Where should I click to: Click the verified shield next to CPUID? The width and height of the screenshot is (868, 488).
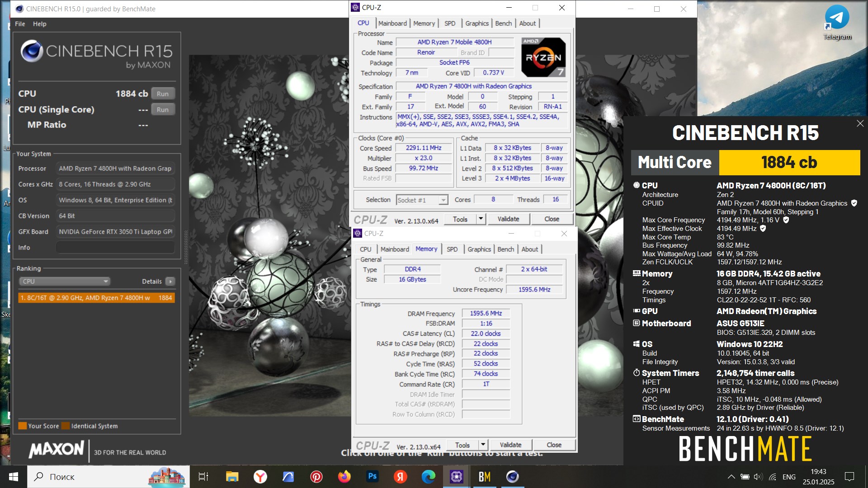[854, 203]
